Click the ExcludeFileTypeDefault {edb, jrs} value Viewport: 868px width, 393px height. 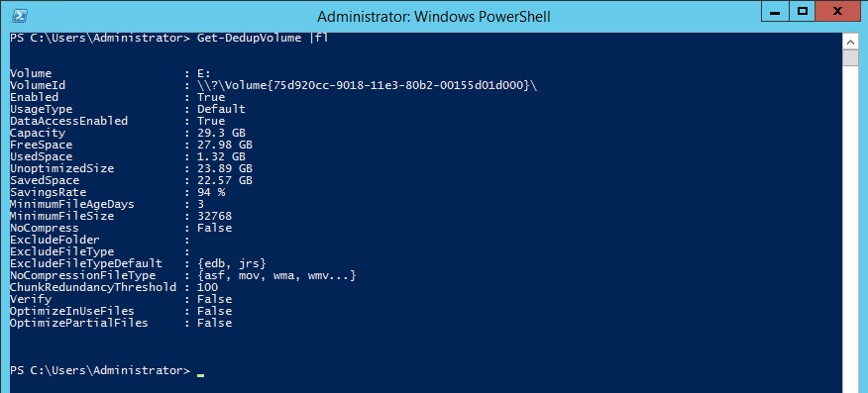[x=232, y=263]
